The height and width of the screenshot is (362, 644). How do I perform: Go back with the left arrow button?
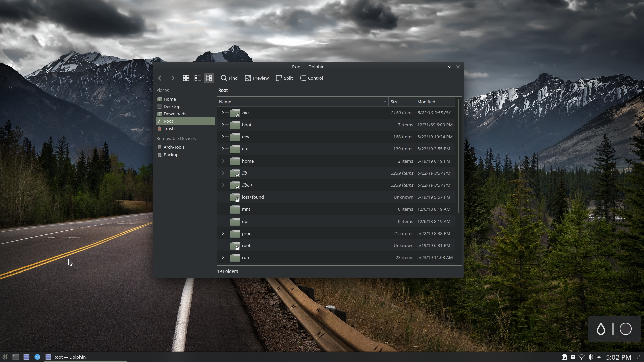[160, 78]
